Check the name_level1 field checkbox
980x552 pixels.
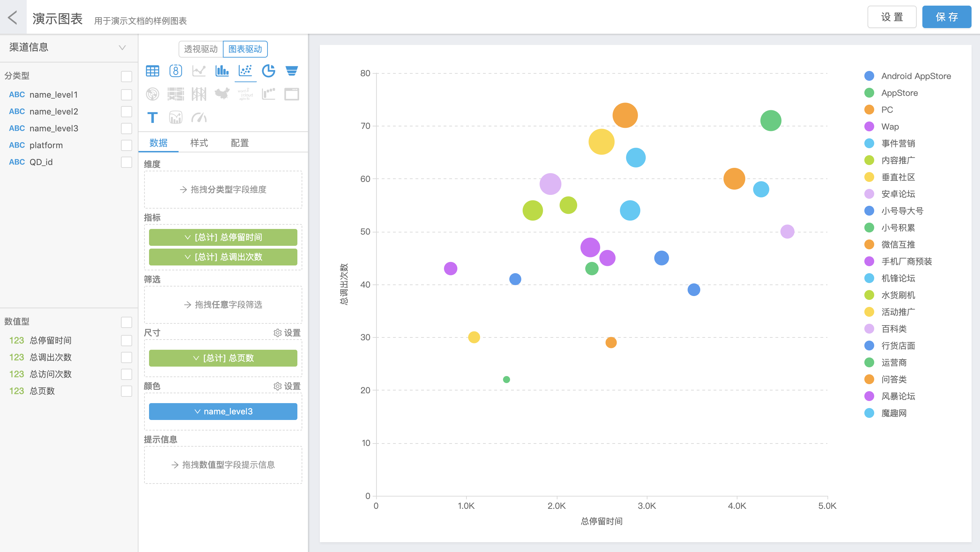126,95
